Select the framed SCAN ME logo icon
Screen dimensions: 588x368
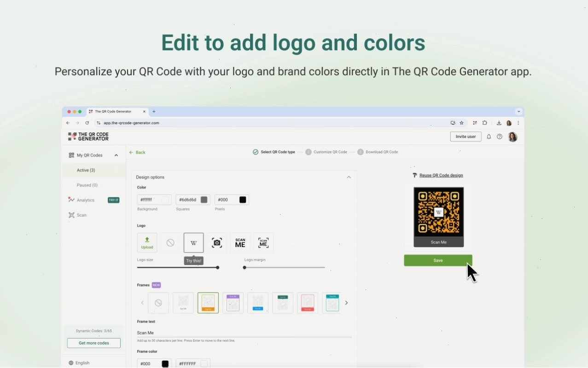tap(263, 242)
